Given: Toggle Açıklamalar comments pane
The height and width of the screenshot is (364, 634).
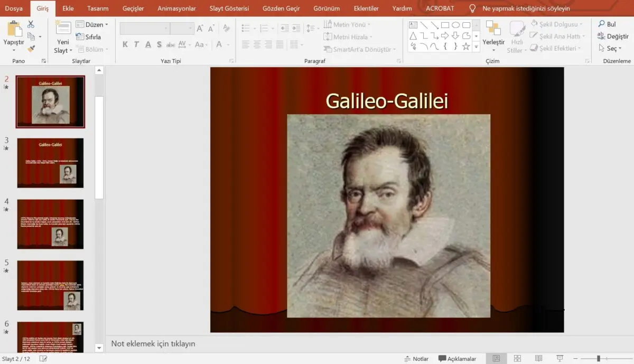Looking at the screenshot, I should [457, 359].
